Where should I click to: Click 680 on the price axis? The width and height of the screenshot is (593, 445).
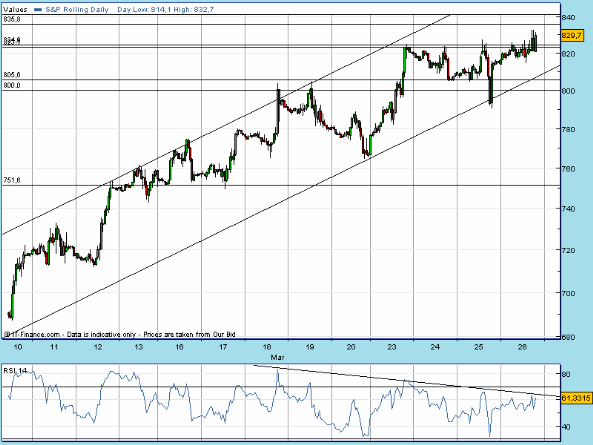pos(568,337)
